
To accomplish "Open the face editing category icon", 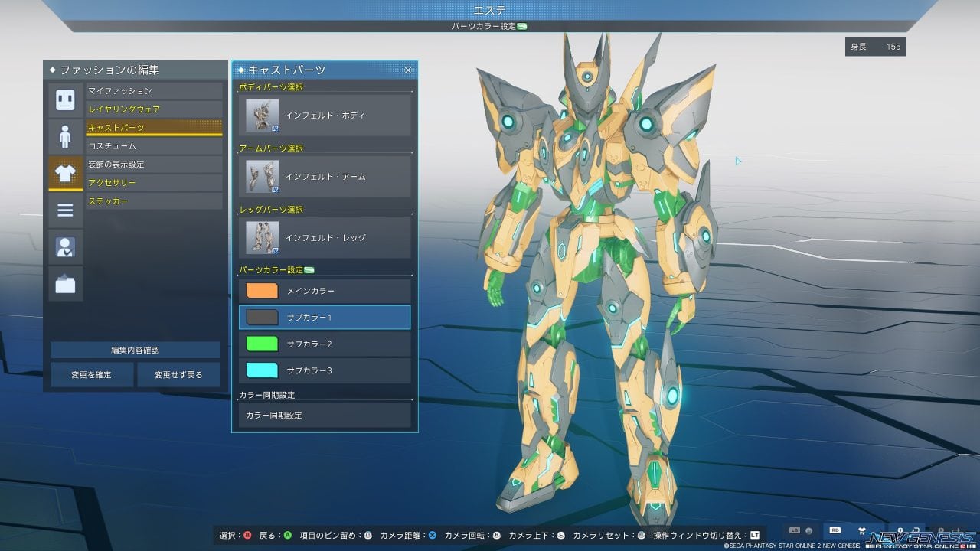I will tap(65, 99).
